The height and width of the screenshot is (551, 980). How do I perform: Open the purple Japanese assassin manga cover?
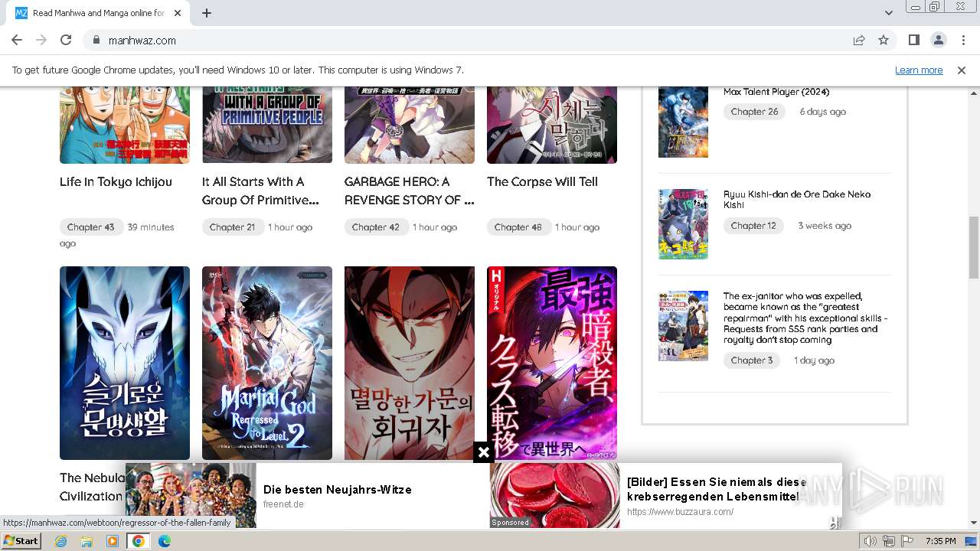pos(552,363)
